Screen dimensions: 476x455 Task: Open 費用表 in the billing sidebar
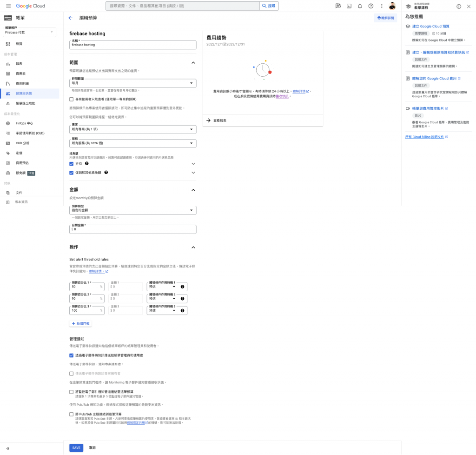(30, 74)
